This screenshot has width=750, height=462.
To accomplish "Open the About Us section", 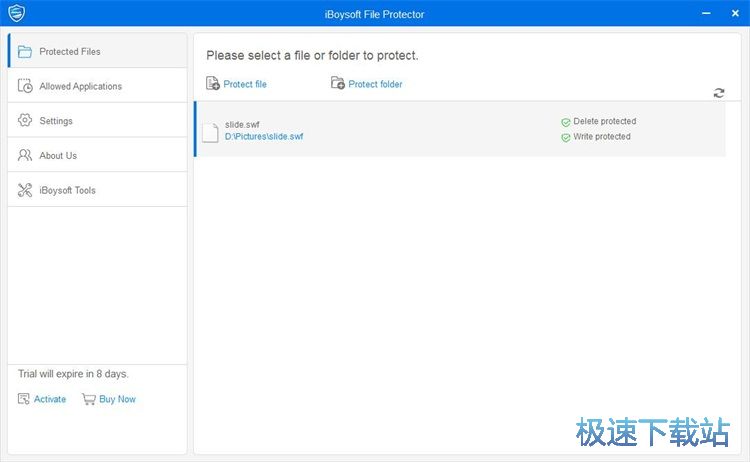I will (x=98, y=155).
